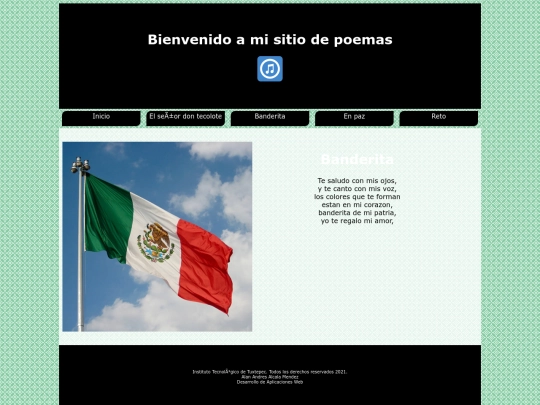Click the Mexican flag photo
This screenshot has width=540, height=405.
pyautogui.click(x=157, y=237)
